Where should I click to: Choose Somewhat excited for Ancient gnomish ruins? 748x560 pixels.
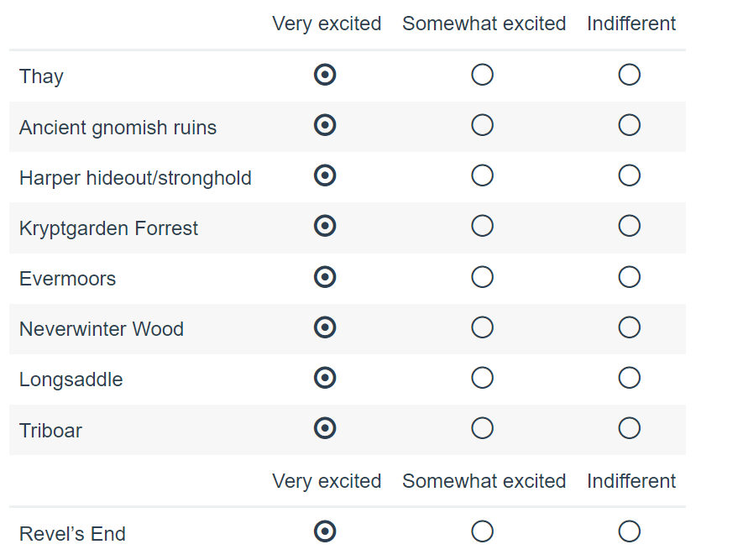pos(482,125)
